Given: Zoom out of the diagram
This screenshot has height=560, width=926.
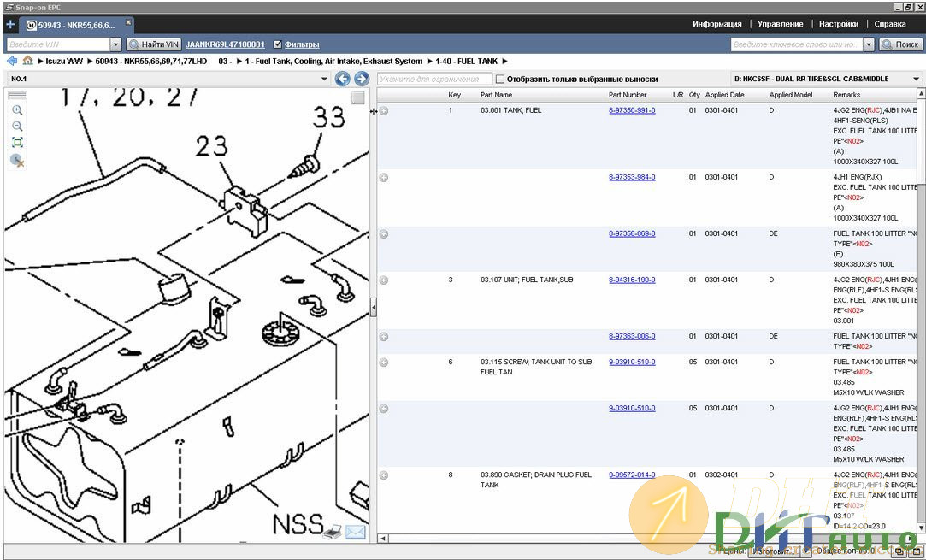Looking at the screenshot, I should (17, 127).
